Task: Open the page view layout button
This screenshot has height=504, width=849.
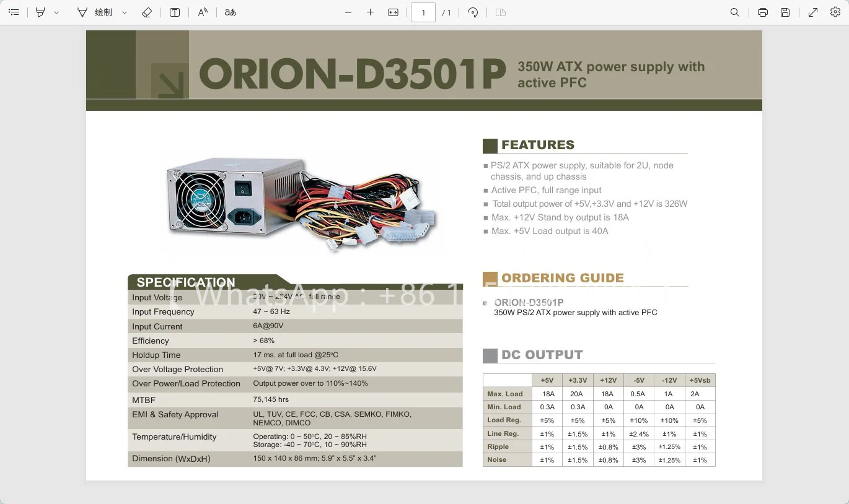Action: click(x=501, y=12)
